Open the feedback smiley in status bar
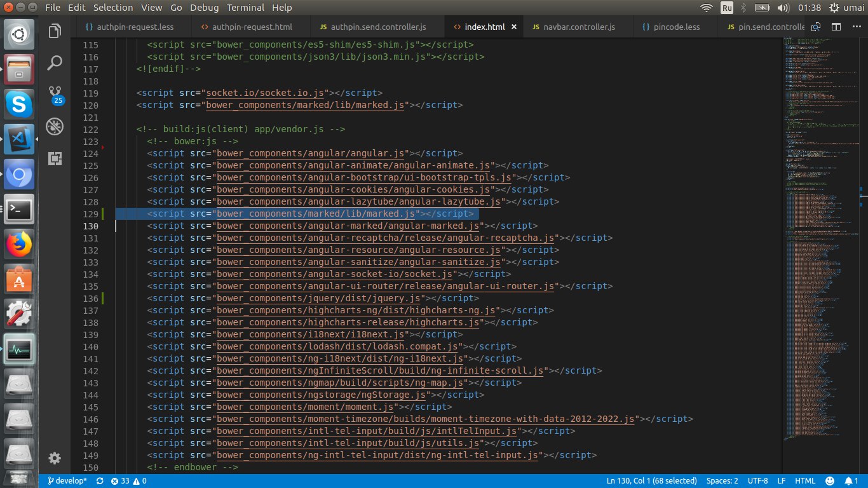This screenshot has width=868, height=488. point(830,481)
